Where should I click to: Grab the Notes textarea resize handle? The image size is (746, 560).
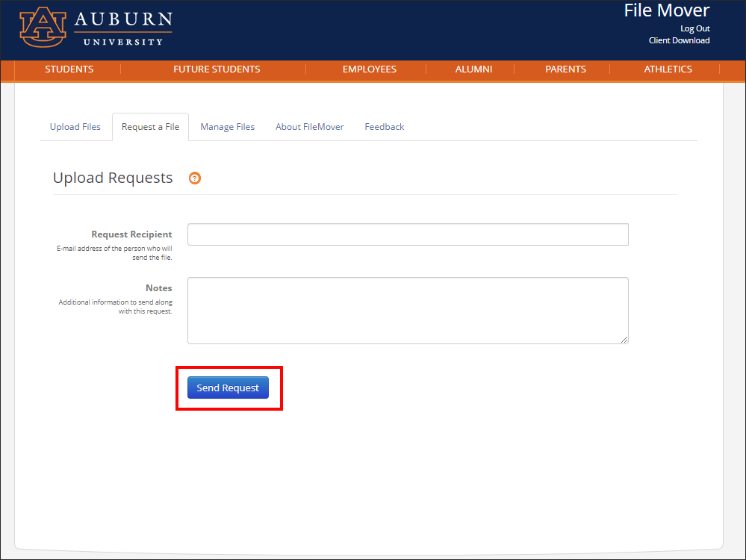click(624, 339)
